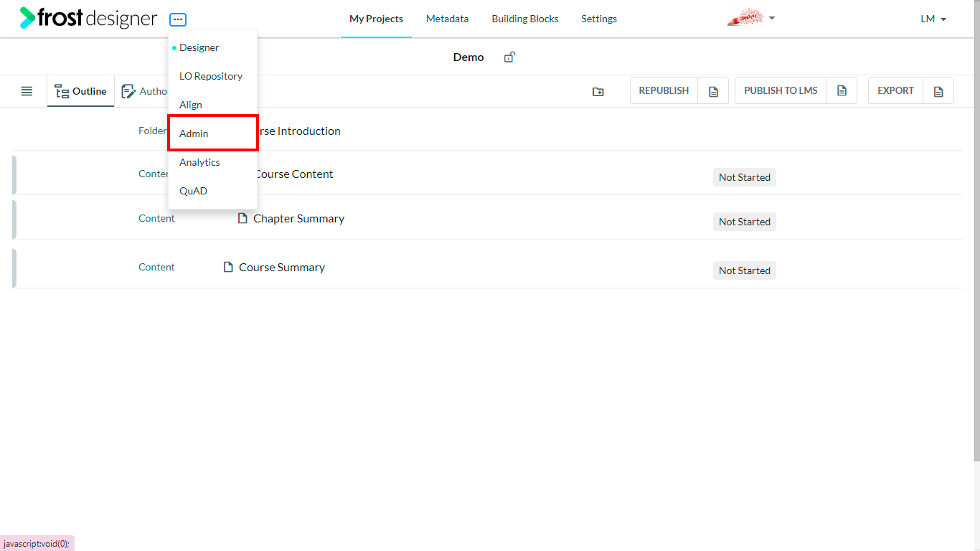Switch to the Outline view
Viewport: 980px width, 551px height.
[x=80, y=91]
